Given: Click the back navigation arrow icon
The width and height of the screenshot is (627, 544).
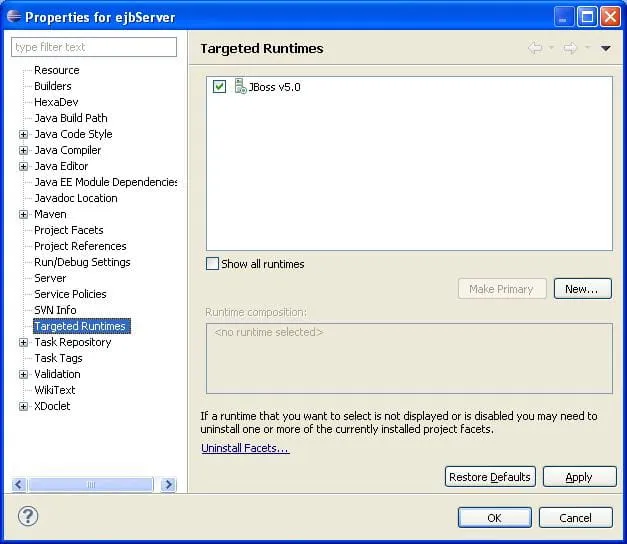Looking at the screenshot, I should [x=535, y=48].
